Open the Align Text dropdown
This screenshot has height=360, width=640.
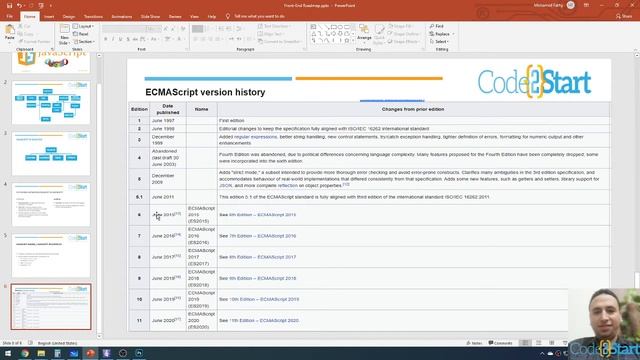[271, 34]
